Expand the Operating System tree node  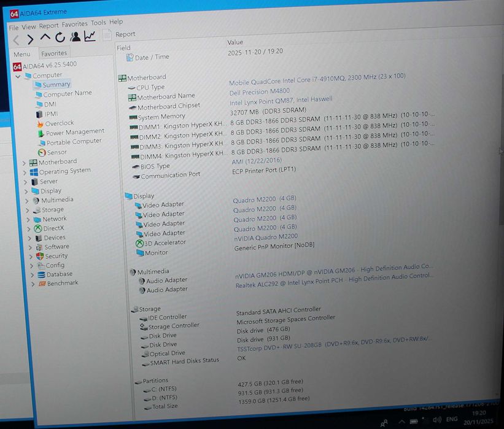(x=25, y=173)
